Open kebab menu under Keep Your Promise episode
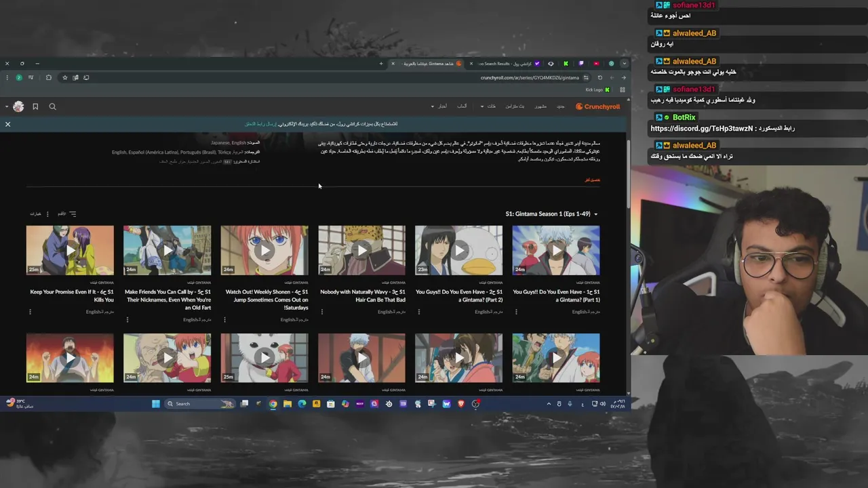This screenshot has height=488, width=868. click(x=30, y=312)
